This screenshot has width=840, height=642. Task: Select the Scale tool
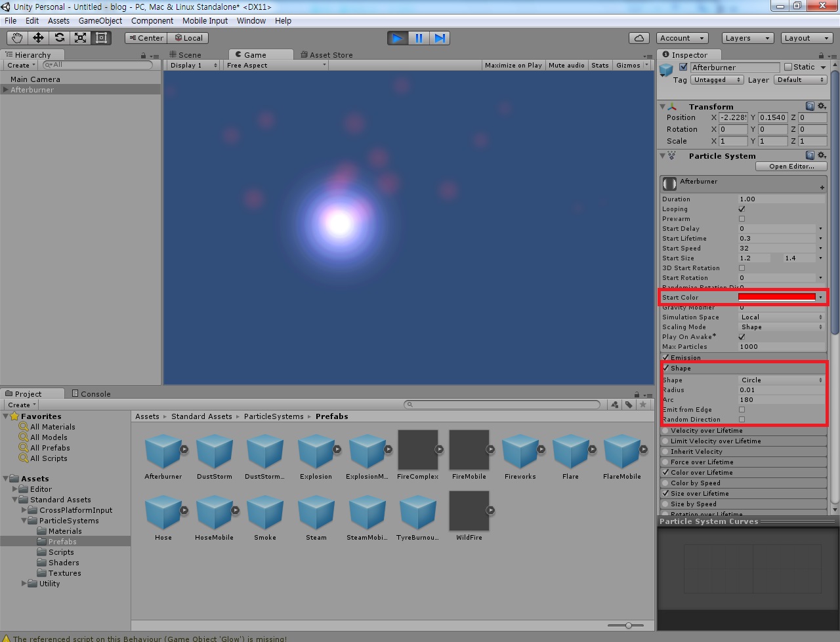point(79,37)
